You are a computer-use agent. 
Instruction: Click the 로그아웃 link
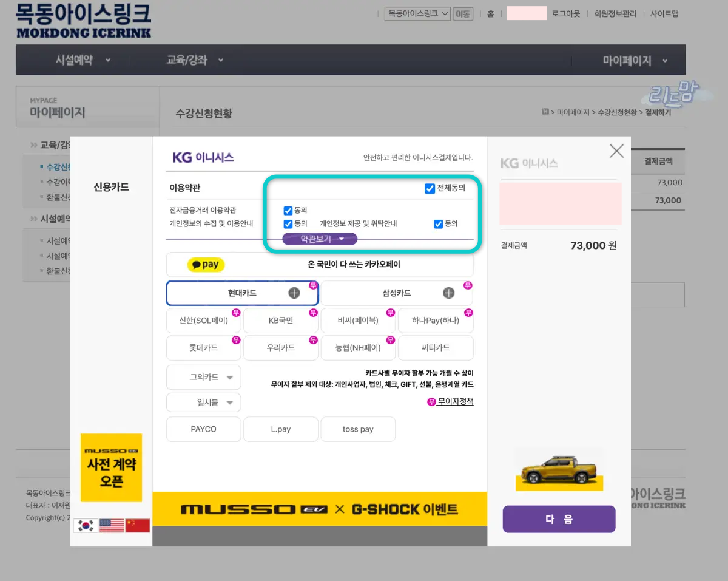point(566,13)
